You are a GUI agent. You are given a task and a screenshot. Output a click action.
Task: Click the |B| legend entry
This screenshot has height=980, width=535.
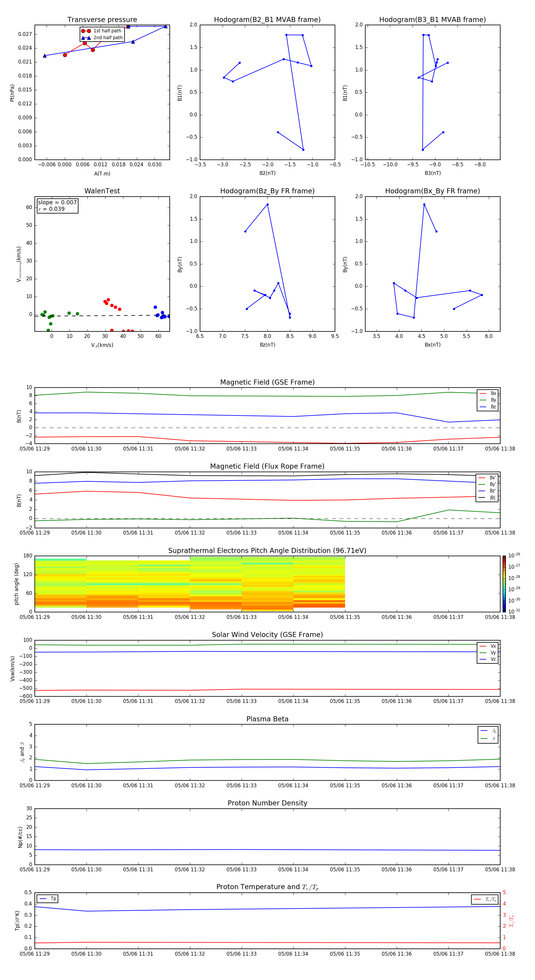coord(487,498)
